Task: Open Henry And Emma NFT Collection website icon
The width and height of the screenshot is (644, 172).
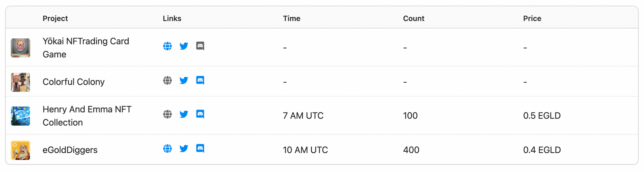Action: pos(167,114)
